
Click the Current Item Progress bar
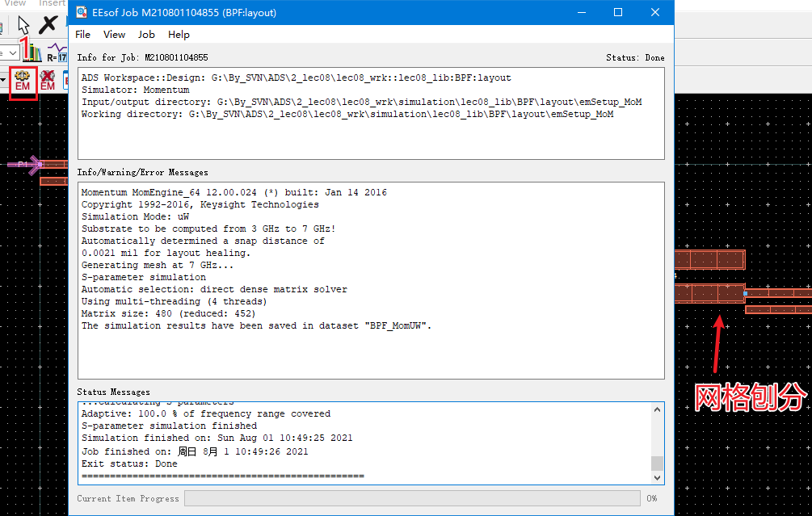(412, 498)
